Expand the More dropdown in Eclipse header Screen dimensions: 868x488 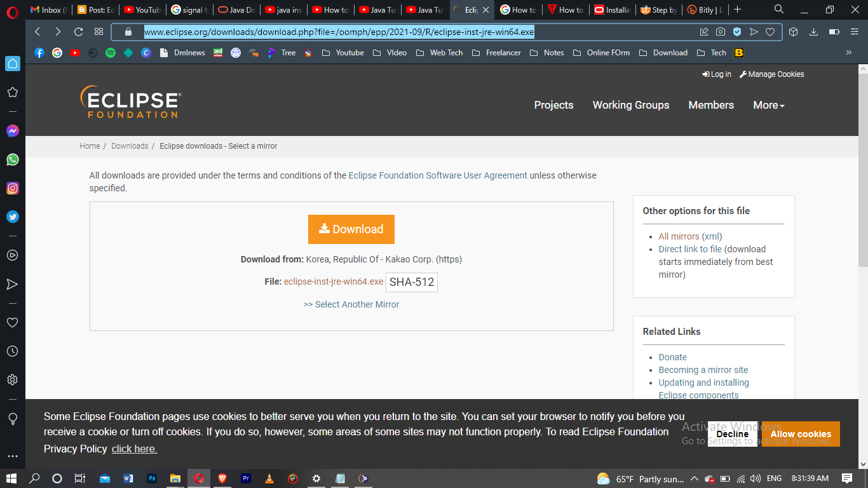click(769, 105)
